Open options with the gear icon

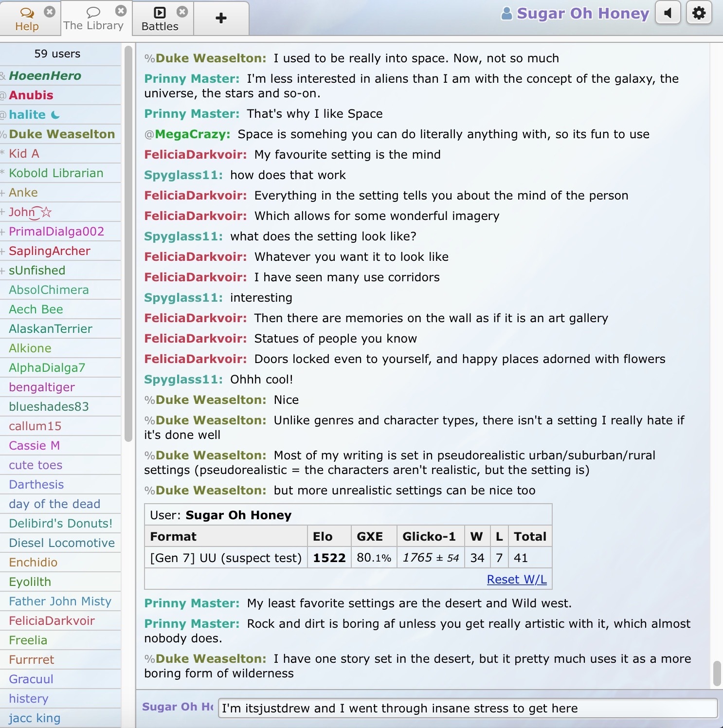tap(699, 13)
